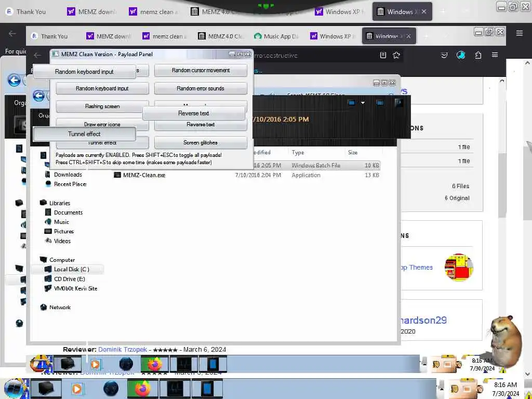The height and width of the screenshot is (399, 532).
Task: Click the globe icon on bottom taskbar
Action: coord(111,389)
